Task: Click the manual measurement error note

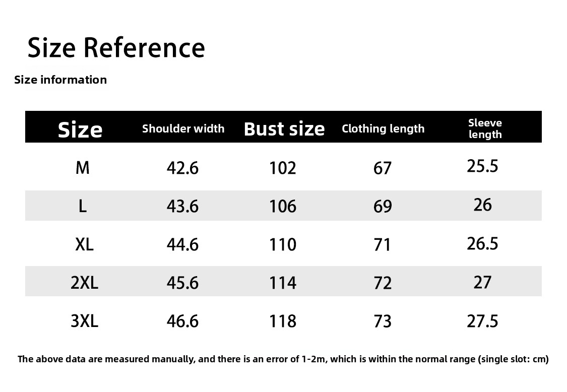Action: coord(283,359)
